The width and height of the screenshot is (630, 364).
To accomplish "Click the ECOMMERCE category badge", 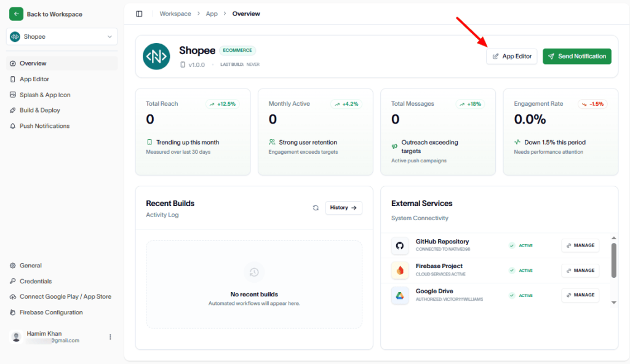I will tap(237, 50).
